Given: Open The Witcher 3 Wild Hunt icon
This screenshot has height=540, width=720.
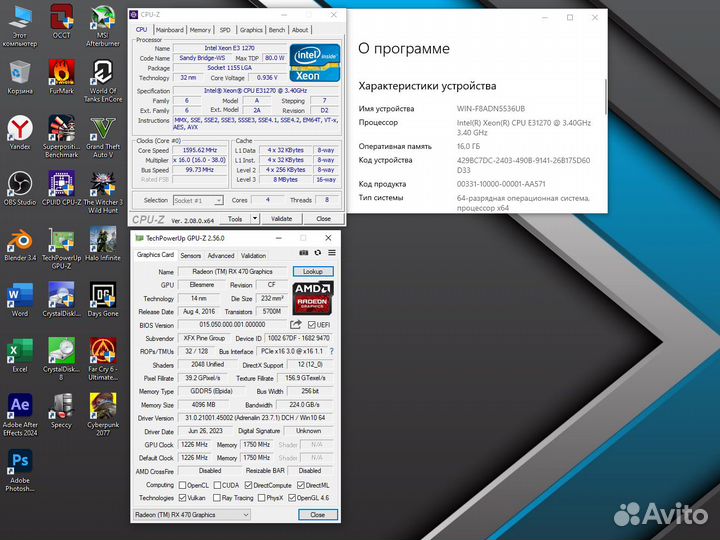Looking at the screenshot, I should point(103,192).
